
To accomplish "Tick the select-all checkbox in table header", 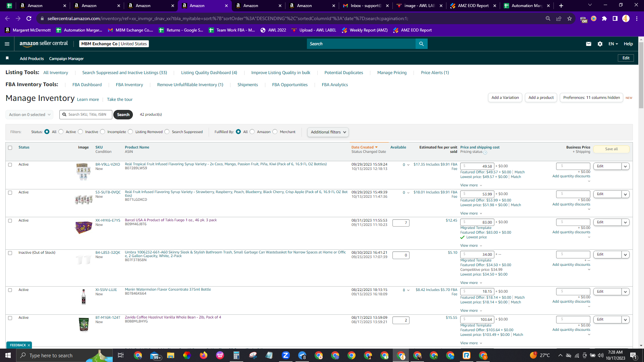I will coord(10,148).
